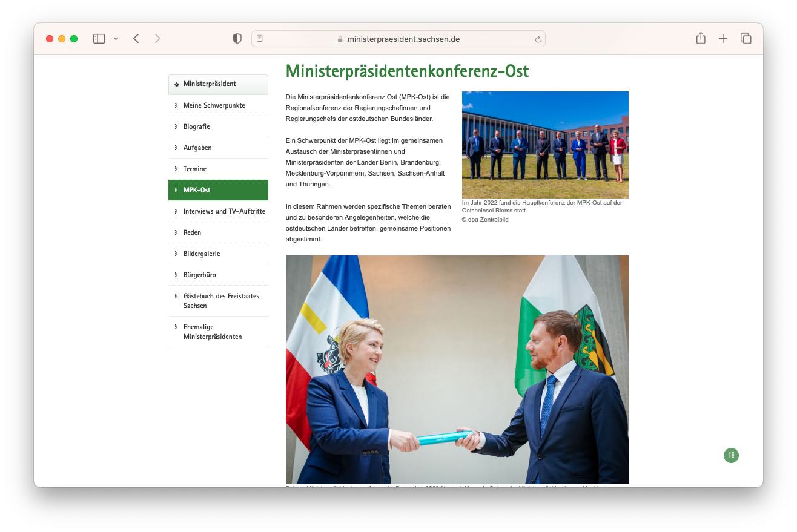Click the green scroll-to-top round button
This screenshot has width=797, height=532.
click(x=731, y=455)
